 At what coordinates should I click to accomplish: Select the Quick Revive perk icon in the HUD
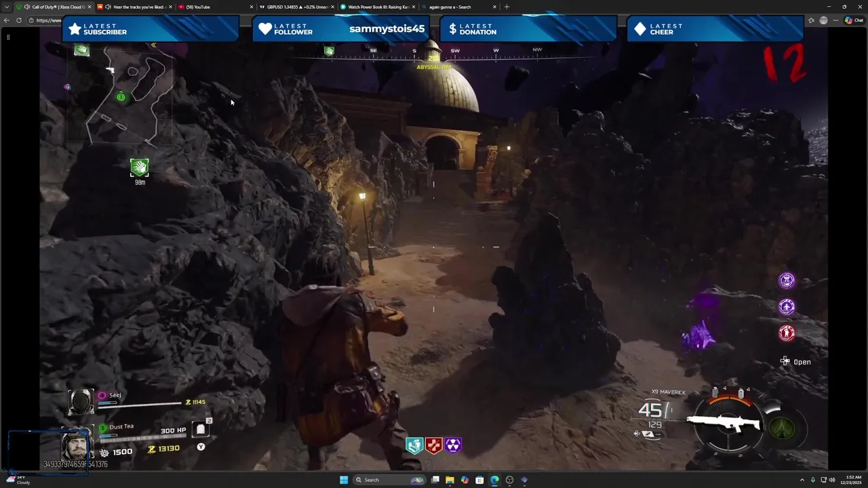click(415, 445)
